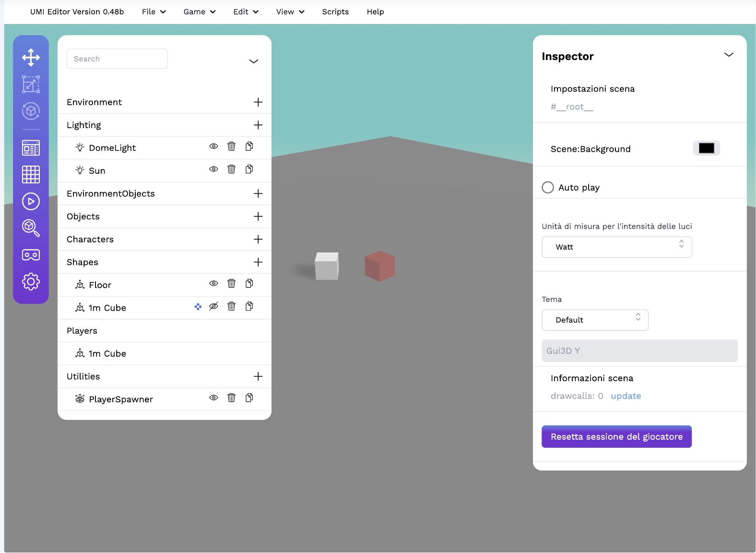Screen dimensions: 756x553
Task: Open the Scripts menu item
Action: (335, 12)
